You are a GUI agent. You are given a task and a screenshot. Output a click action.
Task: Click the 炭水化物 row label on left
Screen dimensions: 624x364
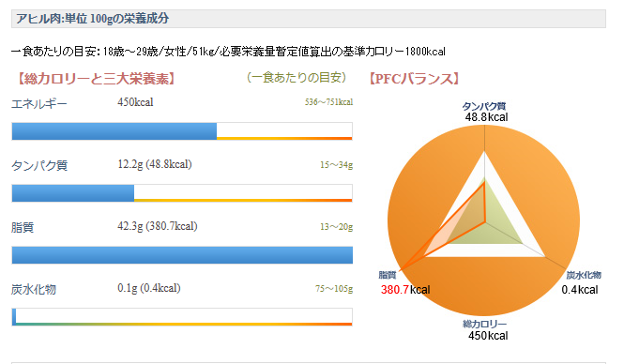34,289
